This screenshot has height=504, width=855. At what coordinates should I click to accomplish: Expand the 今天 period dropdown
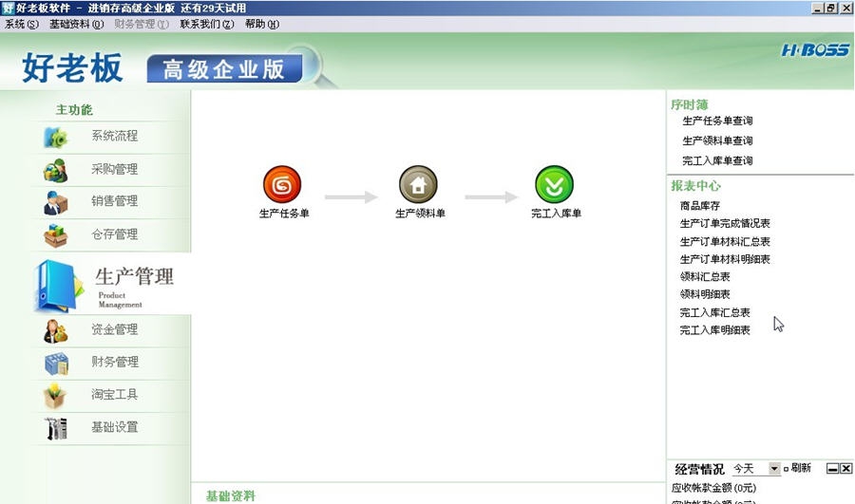tap(774, 469)
